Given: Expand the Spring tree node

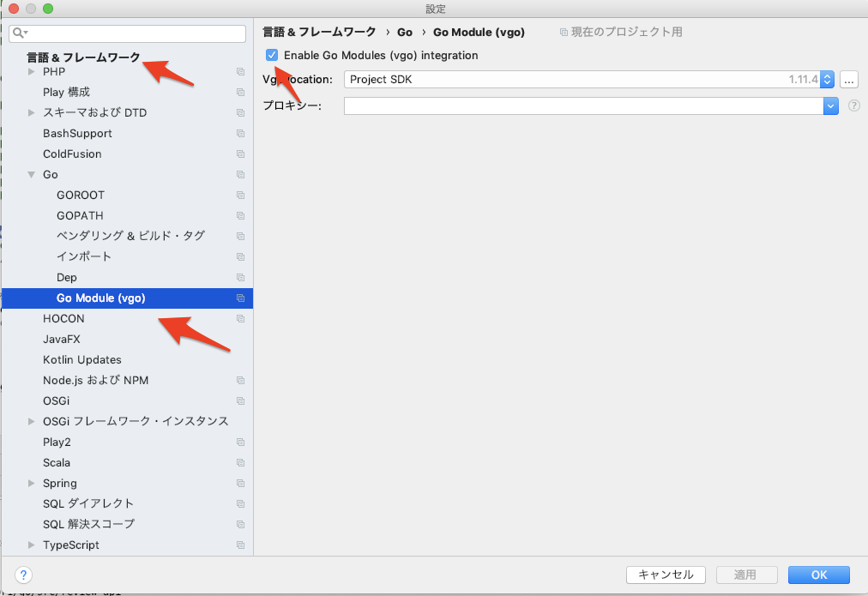Looking at the screenshot, I should tap(32, 483).
